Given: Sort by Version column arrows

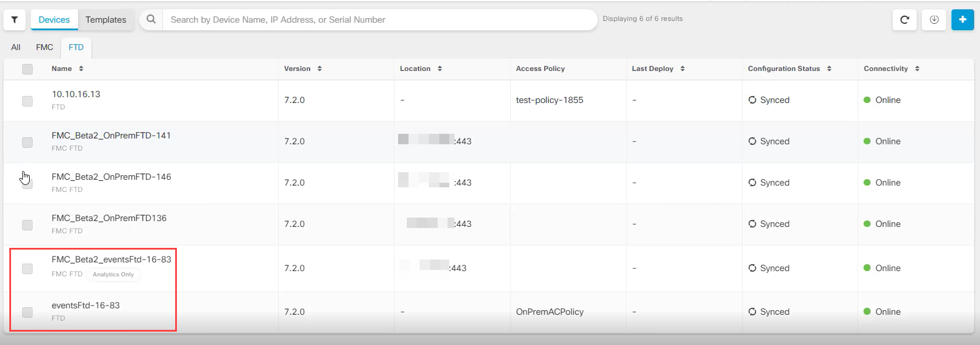Looking at the screenshot, I should (319, 69).
